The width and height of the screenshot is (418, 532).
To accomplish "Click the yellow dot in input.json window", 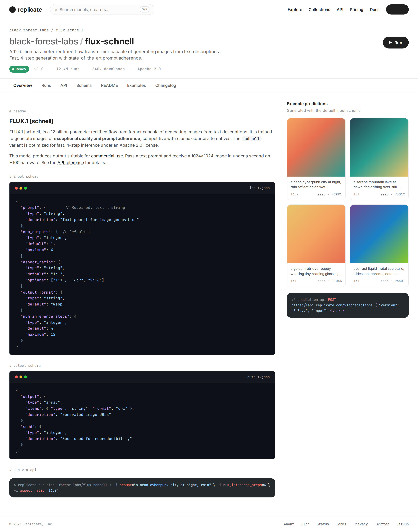I will click(x=21, y=188).
